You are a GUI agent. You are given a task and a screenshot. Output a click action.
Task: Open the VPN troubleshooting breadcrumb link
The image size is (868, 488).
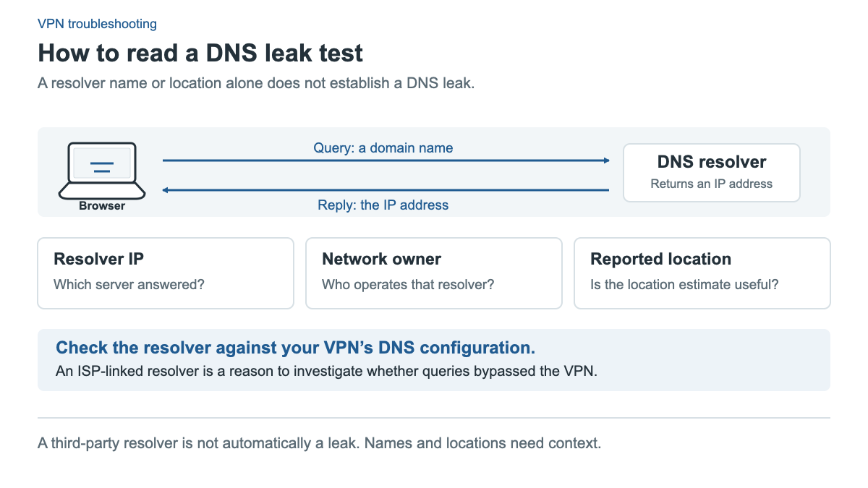click(x=97, y=24)
